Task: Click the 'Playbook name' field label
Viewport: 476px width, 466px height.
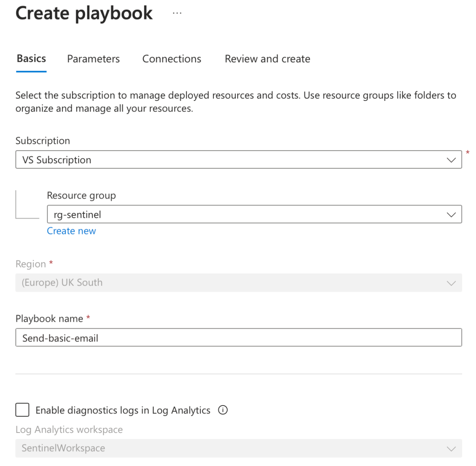Action: point(49,319)
